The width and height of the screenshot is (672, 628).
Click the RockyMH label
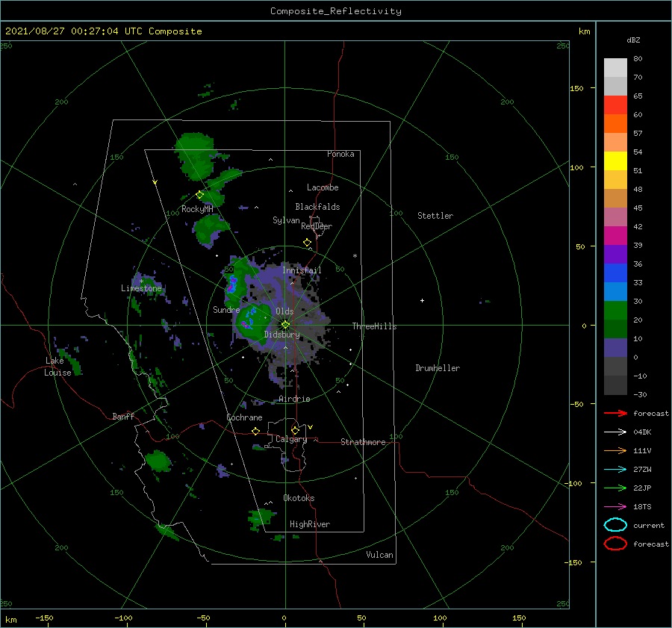click(x=197, y=209)
